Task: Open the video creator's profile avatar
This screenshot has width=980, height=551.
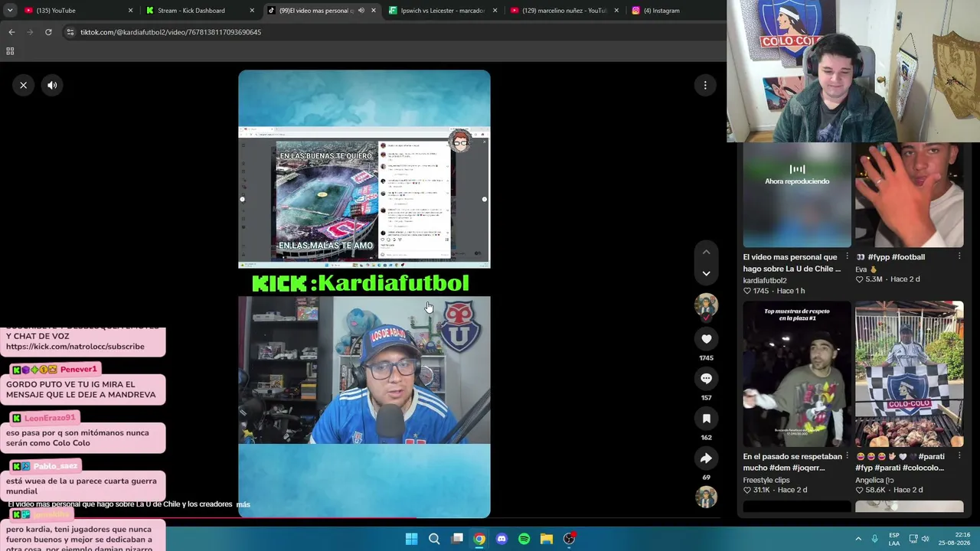Action: click(x=706, y=306)
